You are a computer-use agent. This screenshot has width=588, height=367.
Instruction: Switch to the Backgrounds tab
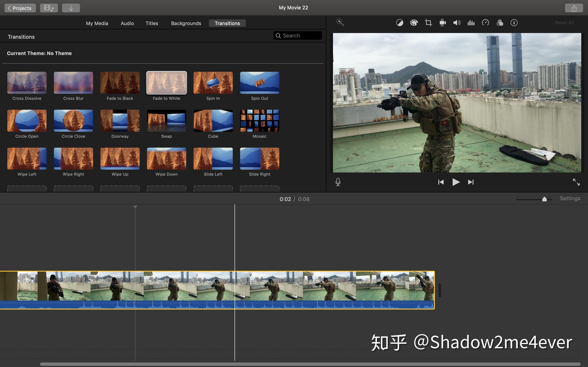point(186,23)
